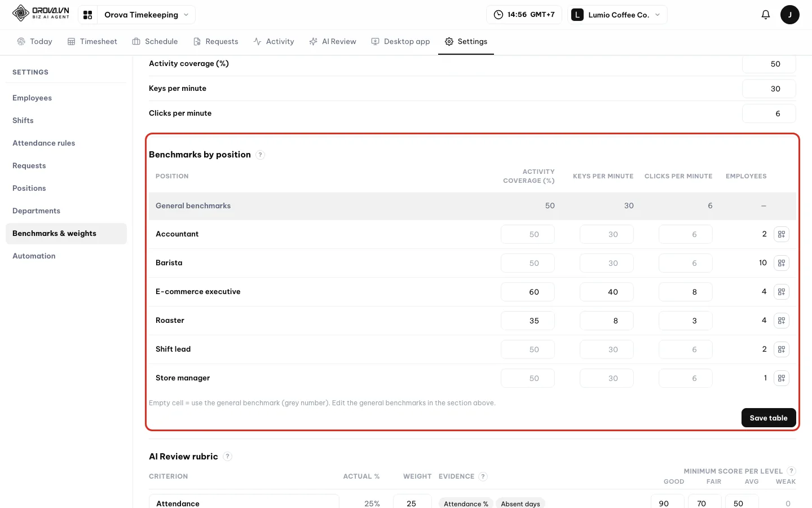Image resolution: width=812 pixels, height=508 pixels.
Task: Open Employees in the settings sidebar
Action: click(x=66, y=98)
